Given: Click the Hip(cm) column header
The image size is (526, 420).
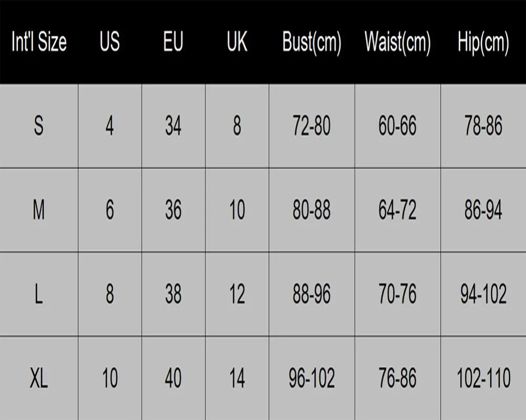Looking at the screenshot, I should pos(483,42).
